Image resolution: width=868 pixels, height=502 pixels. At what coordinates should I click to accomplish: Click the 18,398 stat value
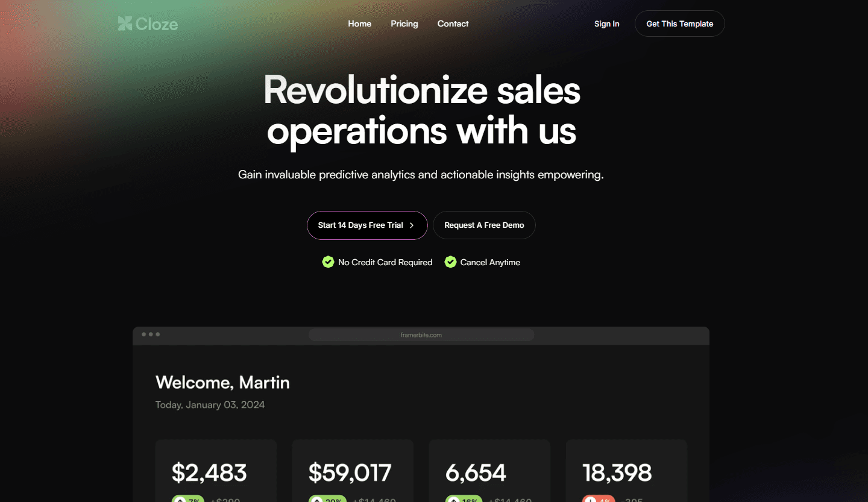coord(617,473)
